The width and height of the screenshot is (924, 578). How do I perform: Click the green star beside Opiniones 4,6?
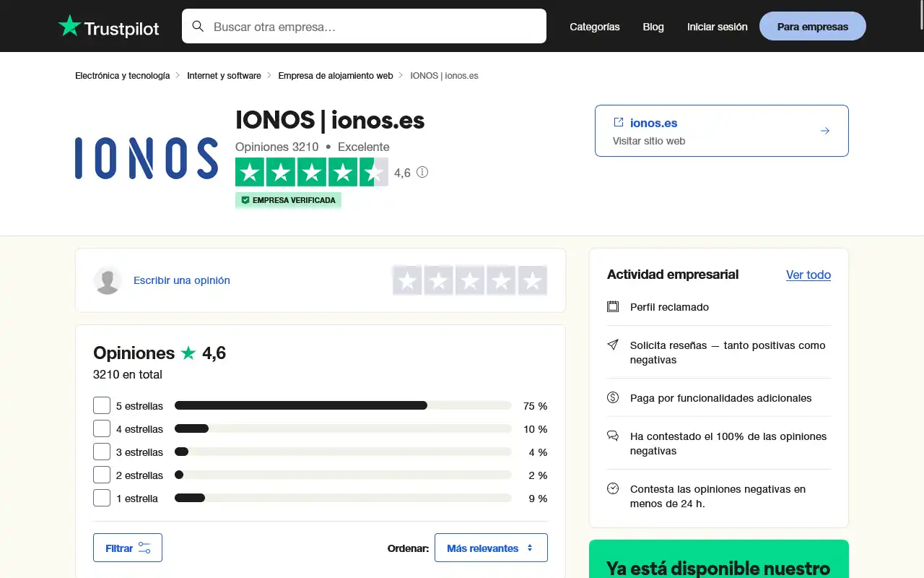188,353
